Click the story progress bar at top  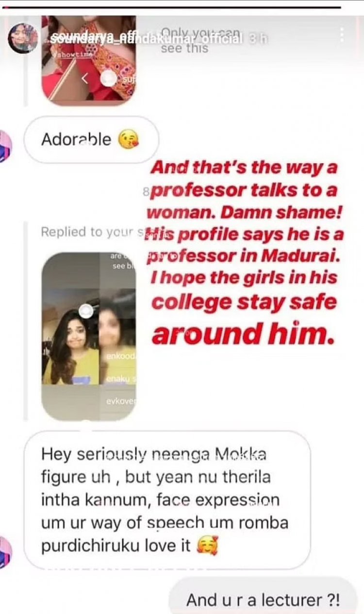(171, 7)
